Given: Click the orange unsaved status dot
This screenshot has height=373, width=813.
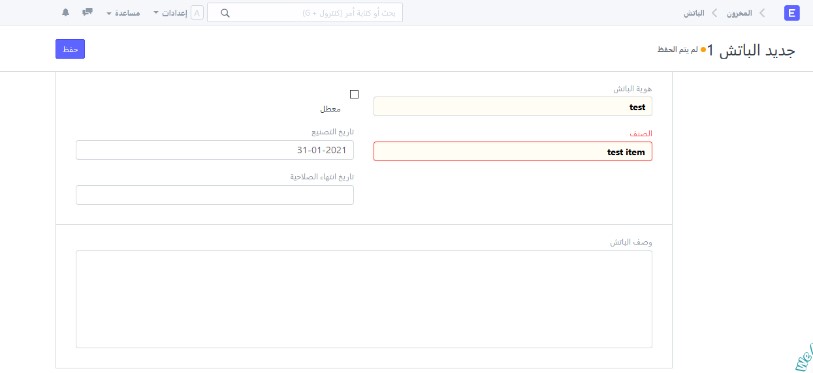Looking at the screenshot, I should (x=703, y=50).
